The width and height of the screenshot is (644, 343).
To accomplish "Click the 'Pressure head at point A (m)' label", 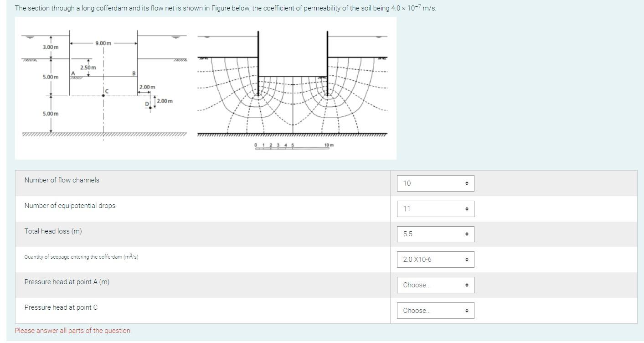I will click(x=67, y=282).
